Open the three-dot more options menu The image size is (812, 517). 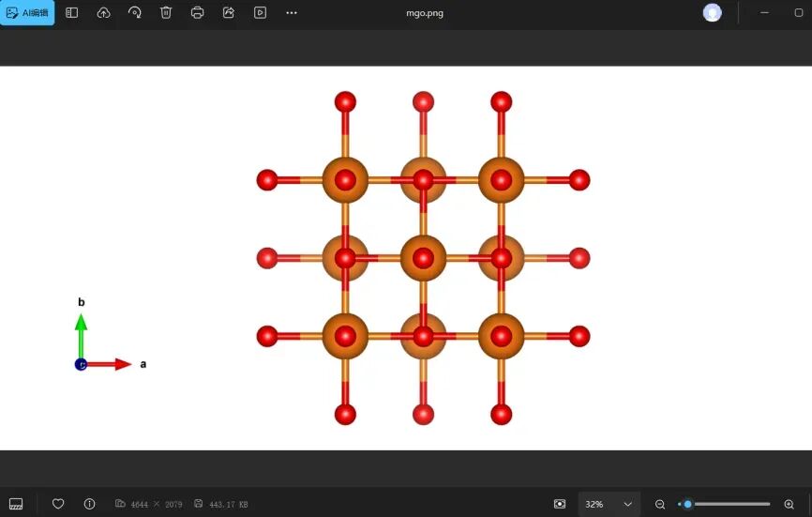[x=292, y=13]
